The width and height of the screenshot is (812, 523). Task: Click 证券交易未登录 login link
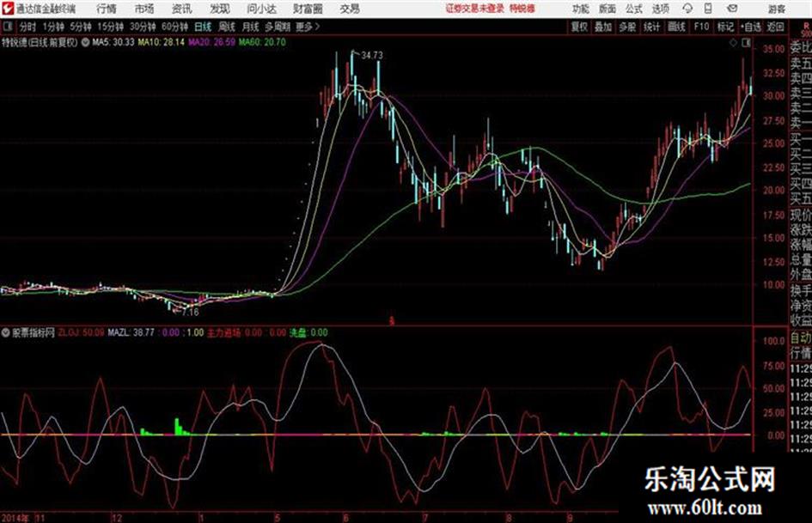pos(474,9)
